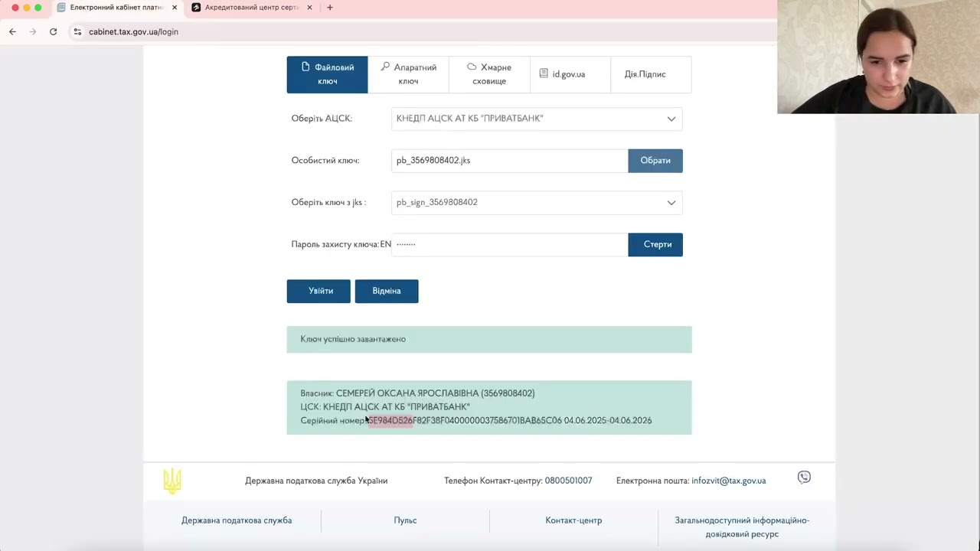Click the Особистий ключ file field
This screenshot has height=551, width=980.
(x=509, y=161)
